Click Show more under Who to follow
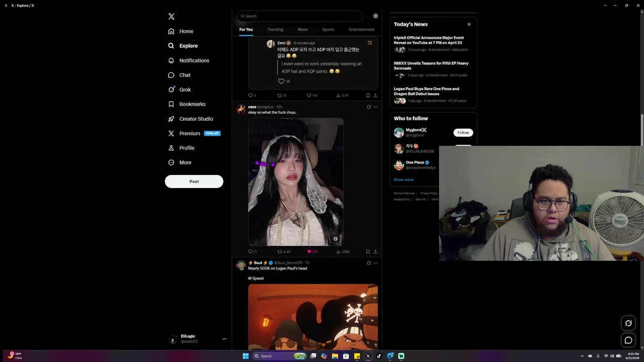The height and width of the screenshot is (362, 644). tap(404, 179)
